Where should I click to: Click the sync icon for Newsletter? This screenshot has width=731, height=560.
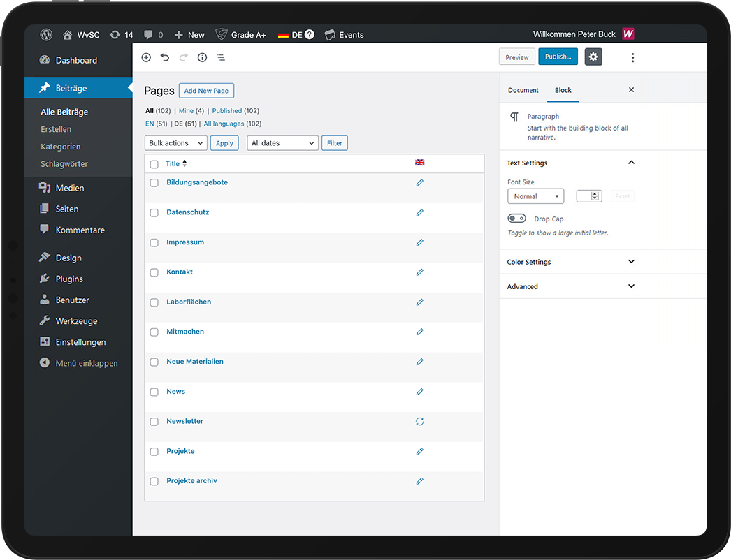pyautogui.click(x=419, y=422)
